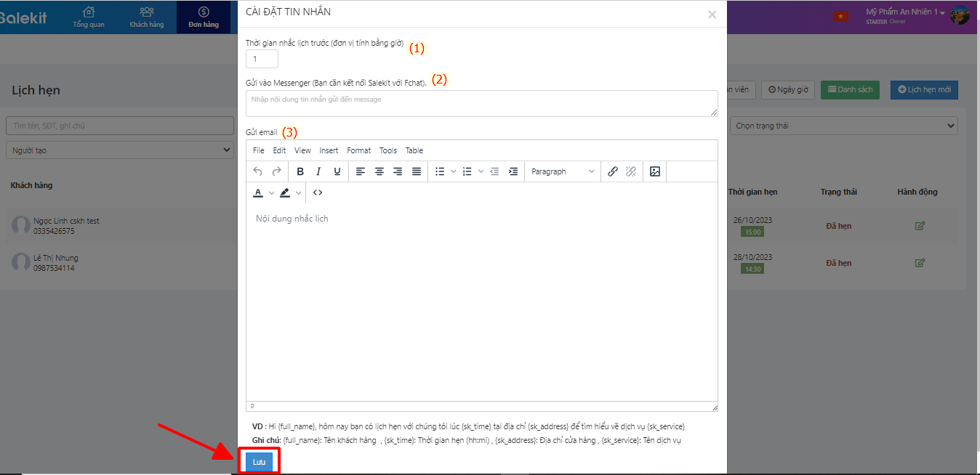Increase indent of the paragraph
The image size is (980, 475).
tap(513, 171)
